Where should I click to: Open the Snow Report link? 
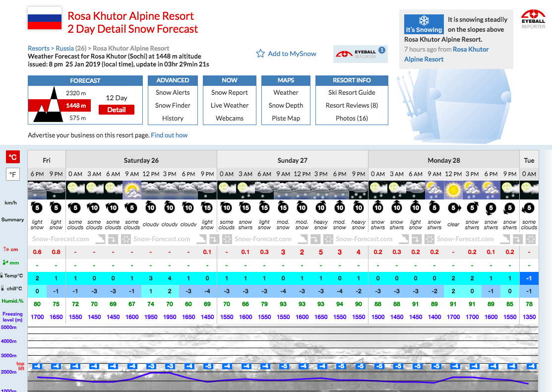(230, 92)
